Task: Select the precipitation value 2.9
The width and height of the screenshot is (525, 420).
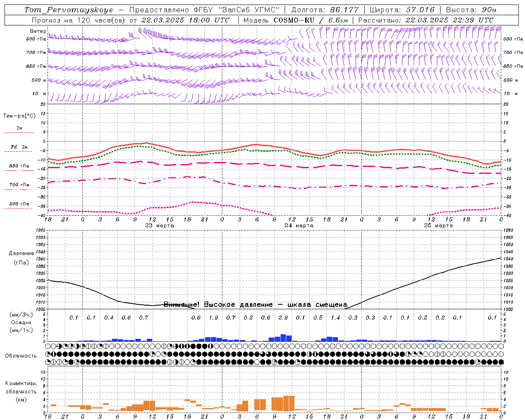Action: coord(283,318)
